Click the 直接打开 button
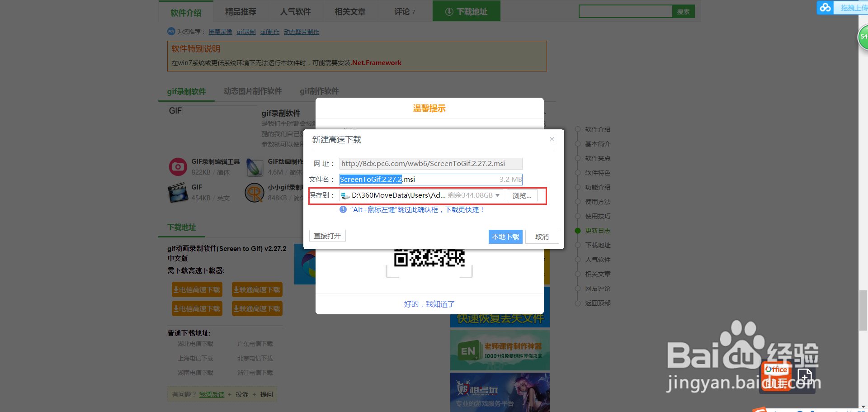Image resolution: width=868 pixels, height=412 pixels. point(327,236)
